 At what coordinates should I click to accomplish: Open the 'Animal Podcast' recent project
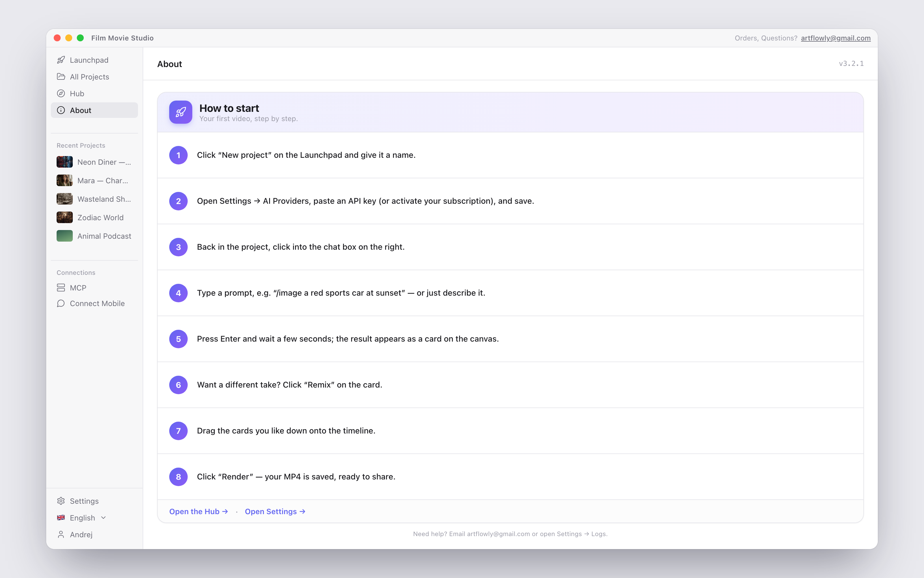tap(94, 236)
